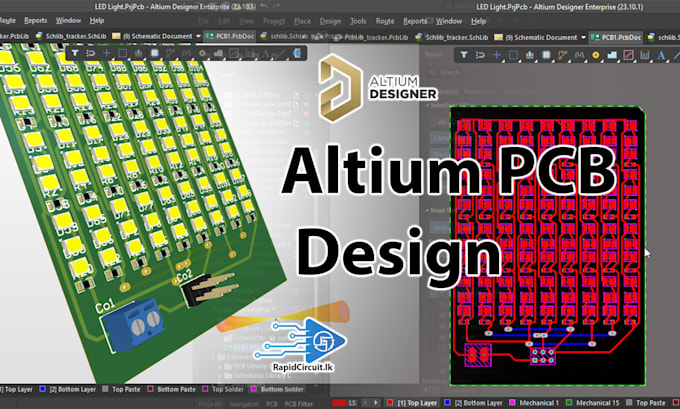Select the polygon pour icon in right window toolbar
Image resolution: width=680 pixels, height=409 pixels.
(612, 55)
